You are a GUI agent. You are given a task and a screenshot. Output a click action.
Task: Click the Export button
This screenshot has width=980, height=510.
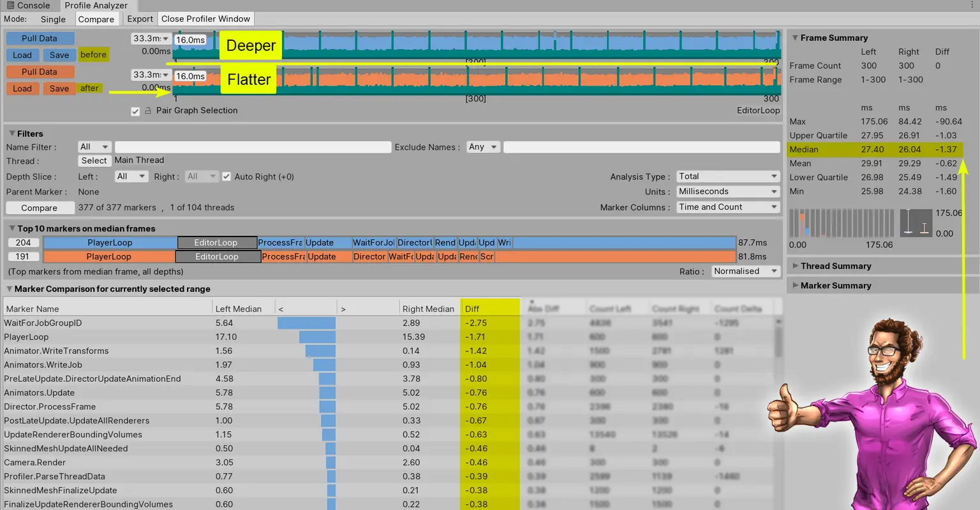pos(140,19)
